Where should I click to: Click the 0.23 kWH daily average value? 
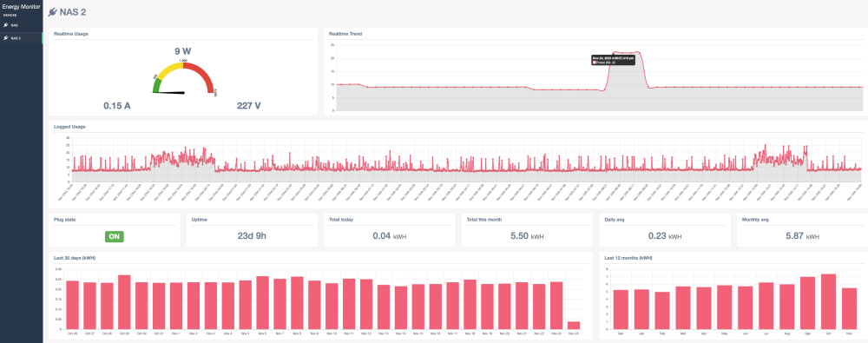tap(664, 235)
